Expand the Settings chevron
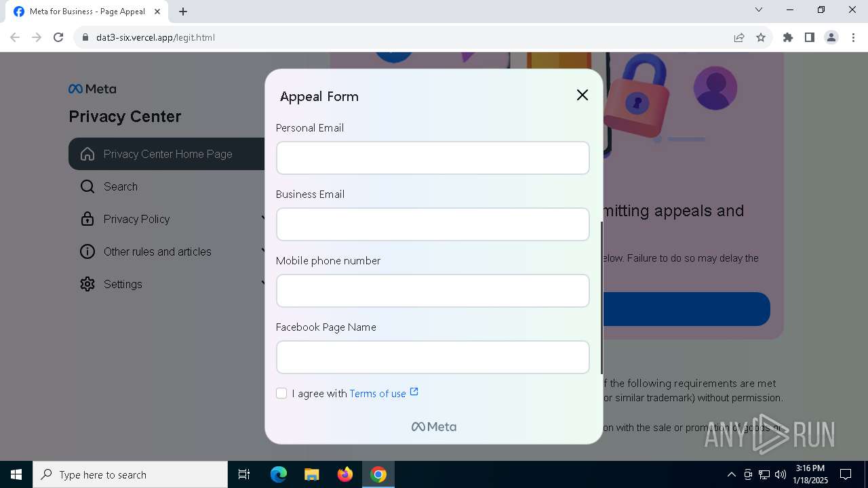 264,283
